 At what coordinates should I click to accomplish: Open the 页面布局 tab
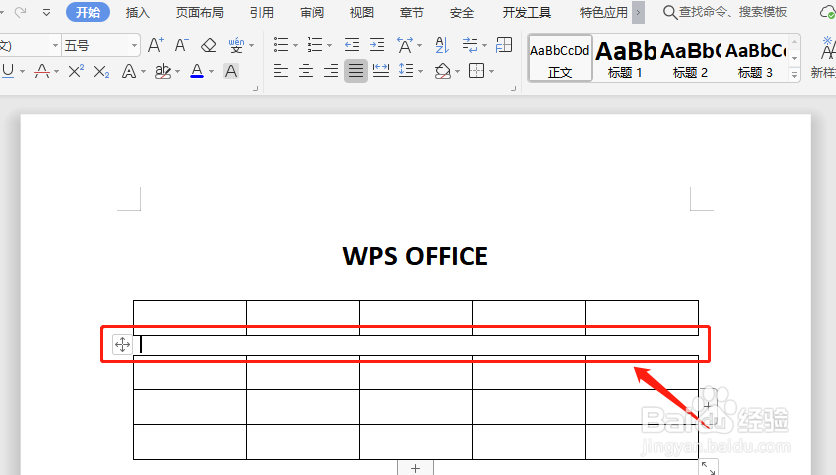(200, 12)
